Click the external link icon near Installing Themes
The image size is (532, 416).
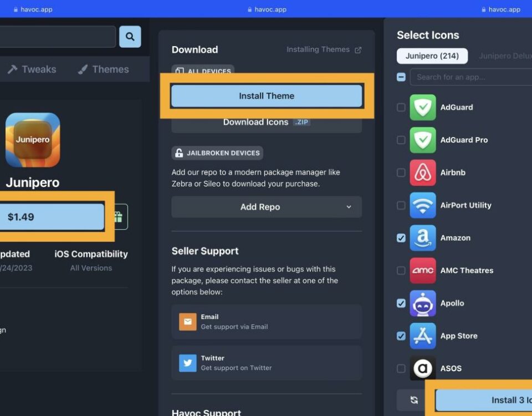[358, 50]
